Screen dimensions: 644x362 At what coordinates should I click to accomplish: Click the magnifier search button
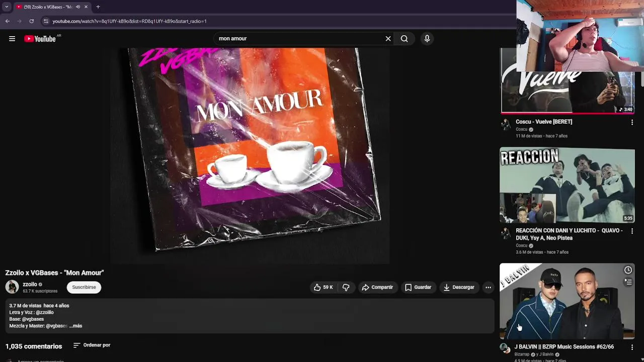(404, 39)
